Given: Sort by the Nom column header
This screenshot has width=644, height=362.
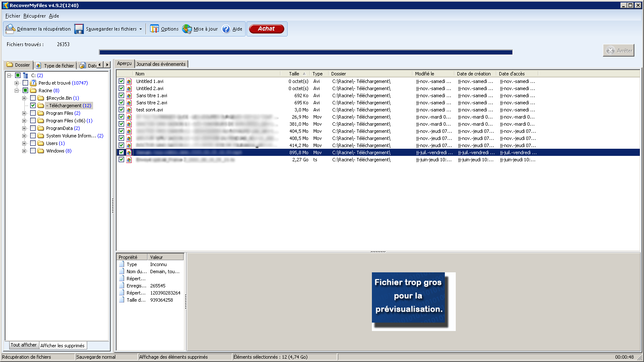Looking at the screenshot, I should [207, 74].
